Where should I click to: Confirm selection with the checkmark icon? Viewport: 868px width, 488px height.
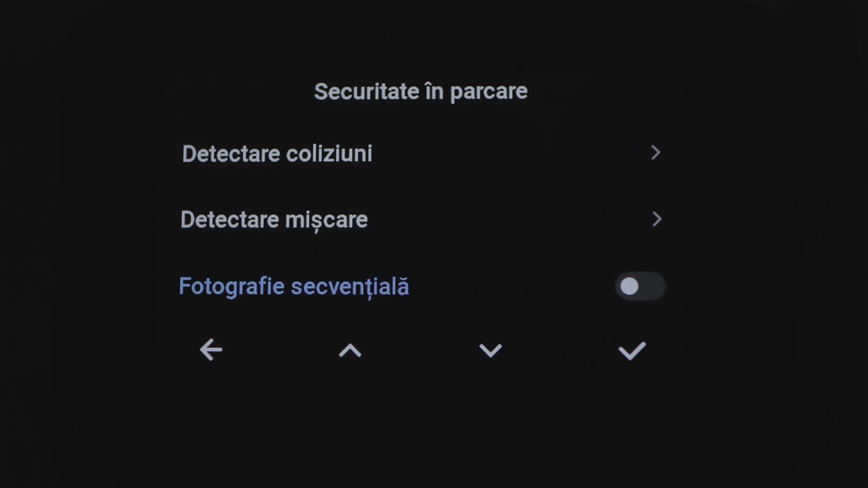tap(631, 351)
